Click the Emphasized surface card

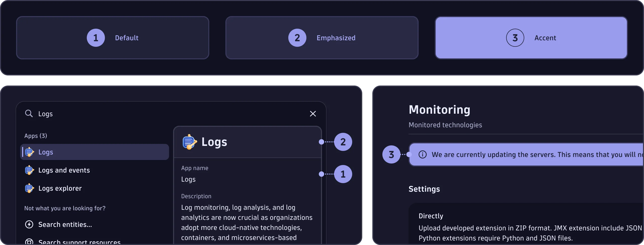point(322,38)
